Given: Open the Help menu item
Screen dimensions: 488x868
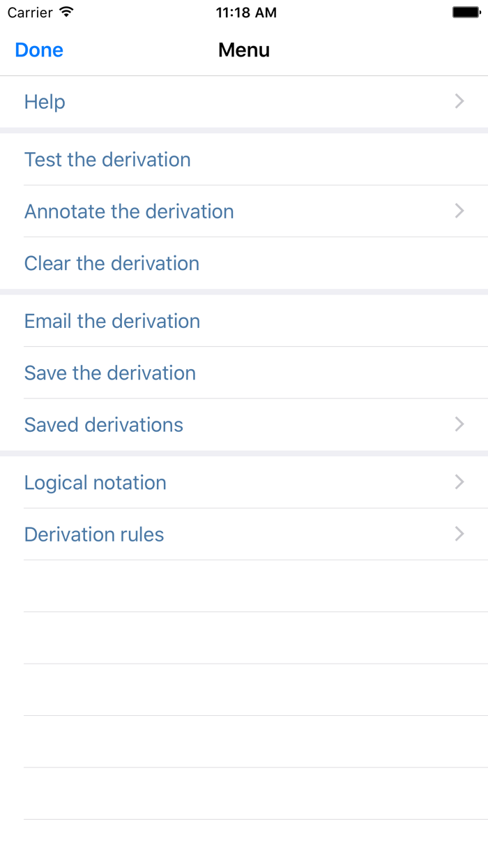Looking at the screenshot, I should (45, 102).
